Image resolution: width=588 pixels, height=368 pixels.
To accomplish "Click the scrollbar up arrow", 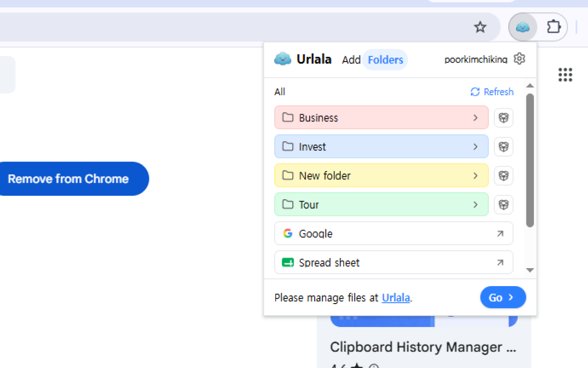I will (530, 86).
